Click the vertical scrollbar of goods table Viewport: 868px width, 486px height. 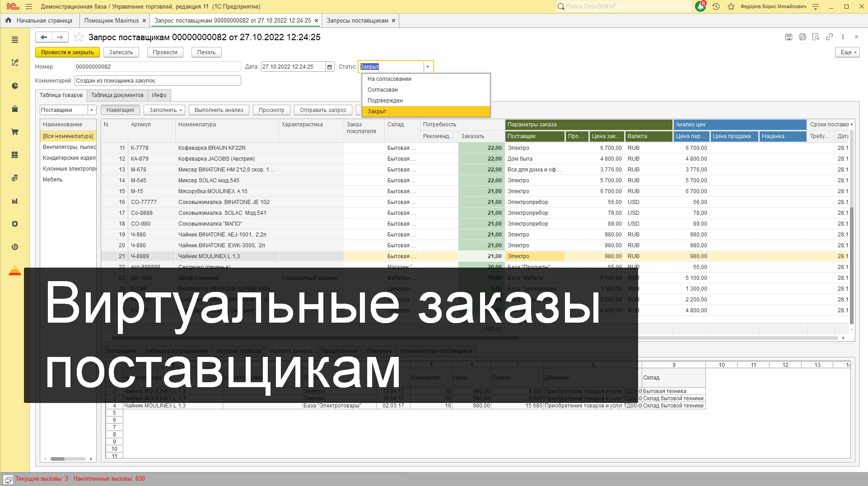pyautogui.click(x=852, y=265)
